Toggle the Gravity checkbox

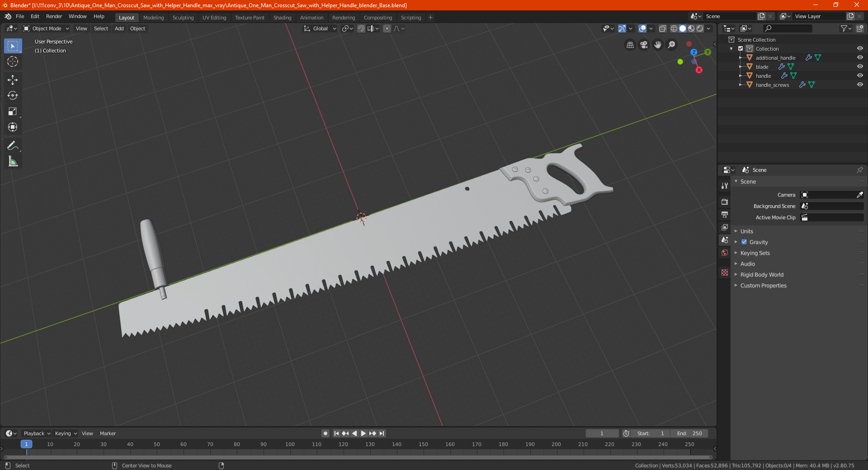[x=744, y=242]
